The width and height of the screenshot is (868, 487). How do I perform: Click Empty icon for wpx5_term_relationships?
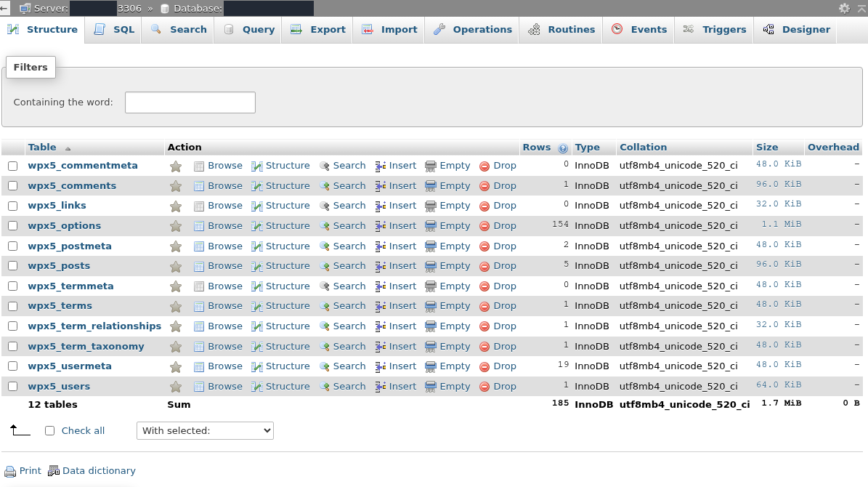click(x=430, y=327)
